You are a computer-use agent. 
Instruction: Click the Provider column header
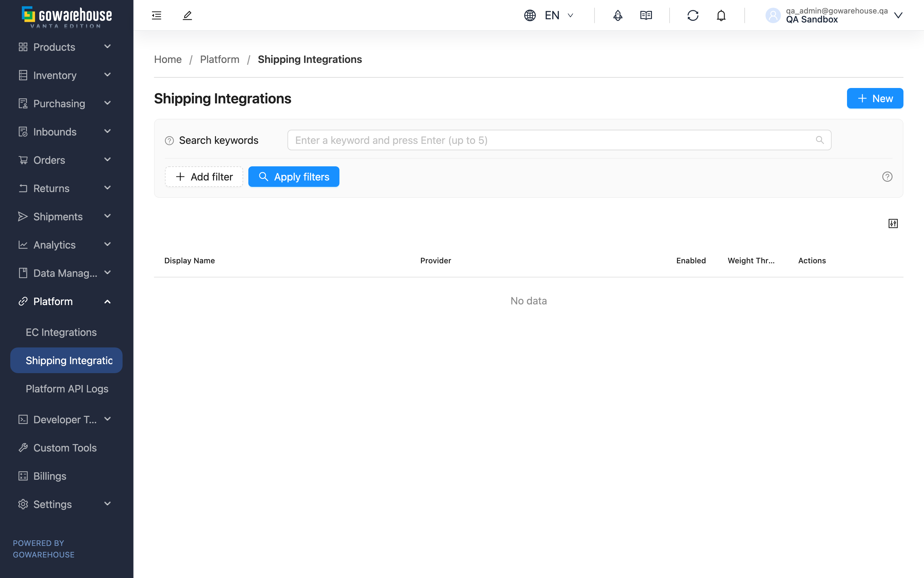[x=435, y=261]
